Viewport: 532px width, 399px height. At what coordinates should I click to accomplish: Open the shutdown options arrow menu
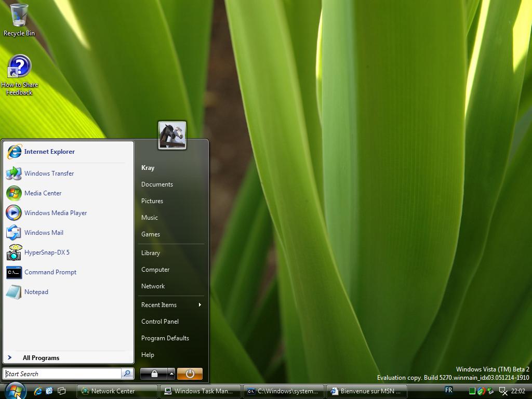tap(171, 374)
